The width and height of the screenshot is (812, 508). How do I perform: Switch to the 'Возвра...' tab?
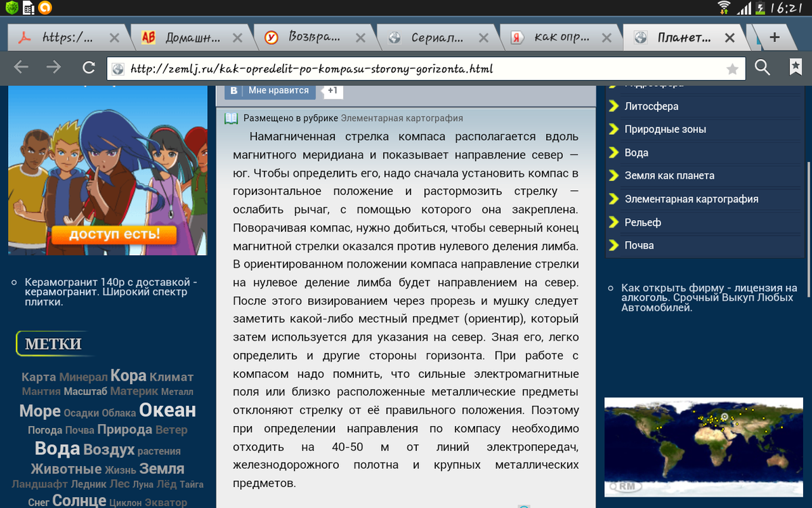pos(314,38)
